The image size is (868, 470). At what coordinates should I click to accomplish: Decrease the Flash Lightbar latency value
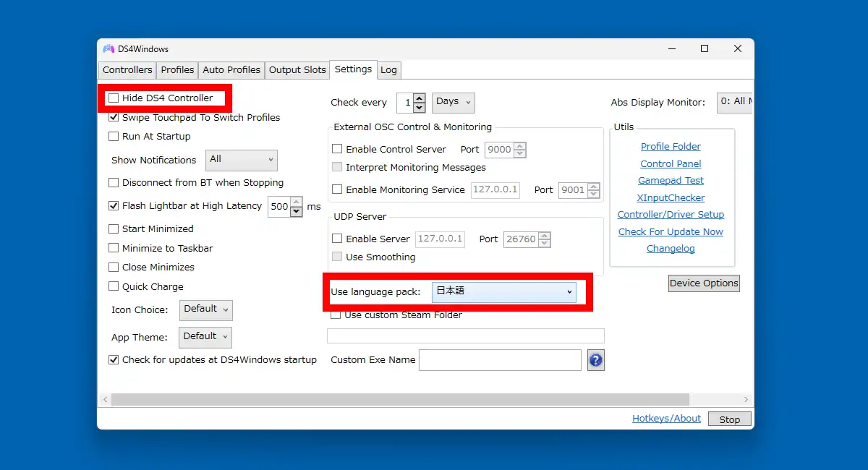pos(296,211)
